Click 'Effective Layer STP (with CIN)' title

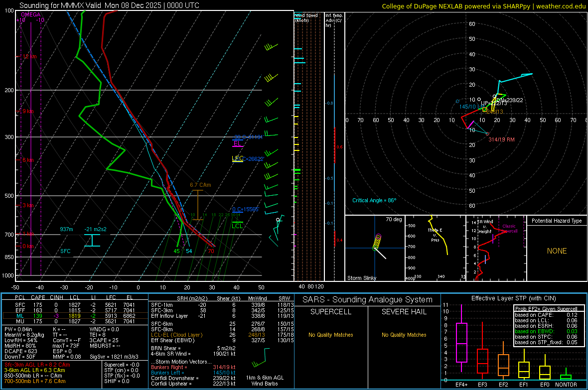[x=513, y=298]
